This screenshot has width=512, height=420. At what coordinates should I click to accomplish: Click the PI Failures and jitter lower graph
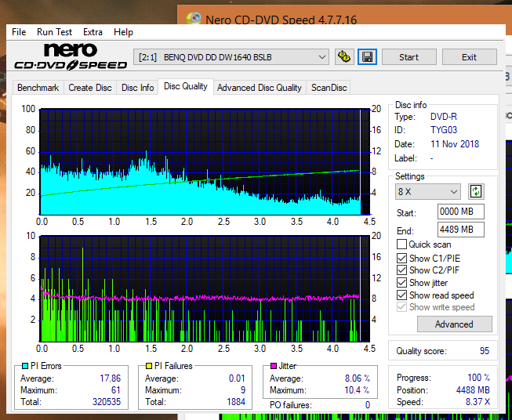tap(205, 288)
